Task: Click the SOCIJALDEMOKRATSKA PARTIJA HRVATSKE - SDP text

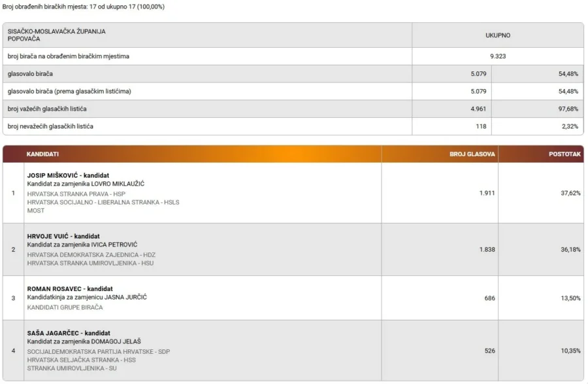Action: pyautogui.click(x=98, y=351)
